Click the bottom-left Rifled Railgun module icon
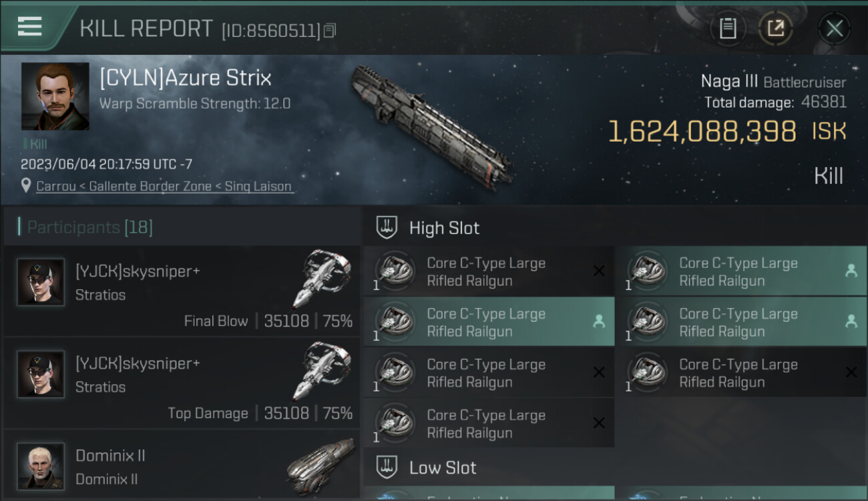868x501 pixels. tap(395, 424)
